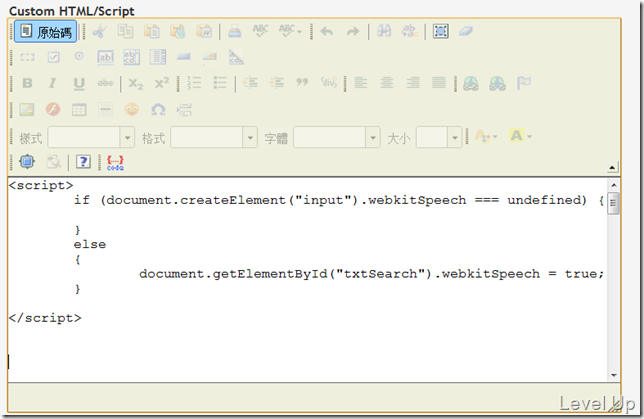This screenshot has height=419, width=644.
Task: Click the Print icon
Action: (235, 31)
